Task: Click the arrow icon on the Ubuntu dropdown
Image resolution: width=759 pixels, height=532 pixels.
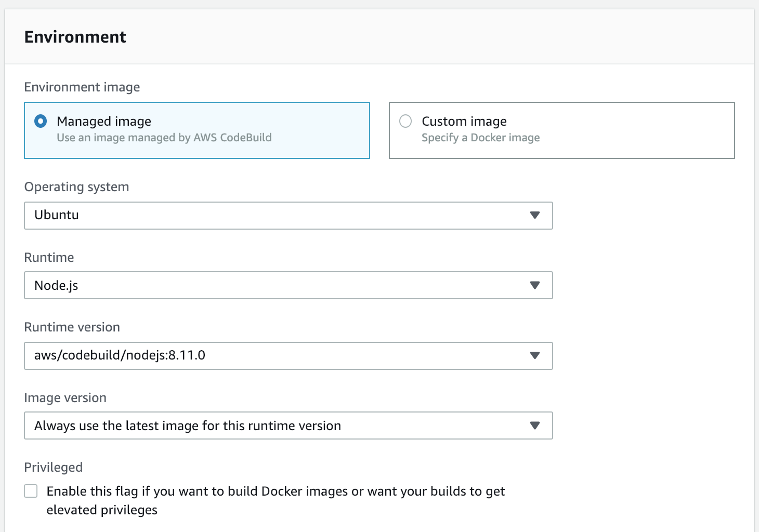Action: point(534,215)
